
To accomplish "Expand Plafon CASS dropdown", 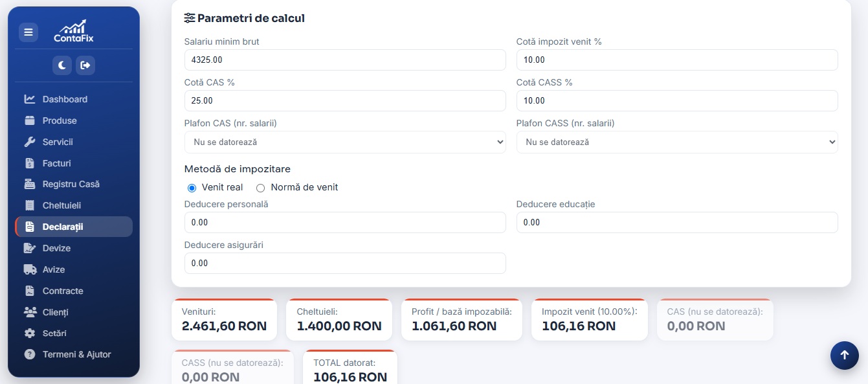I will pyautogui.click(x=677, y=142).
